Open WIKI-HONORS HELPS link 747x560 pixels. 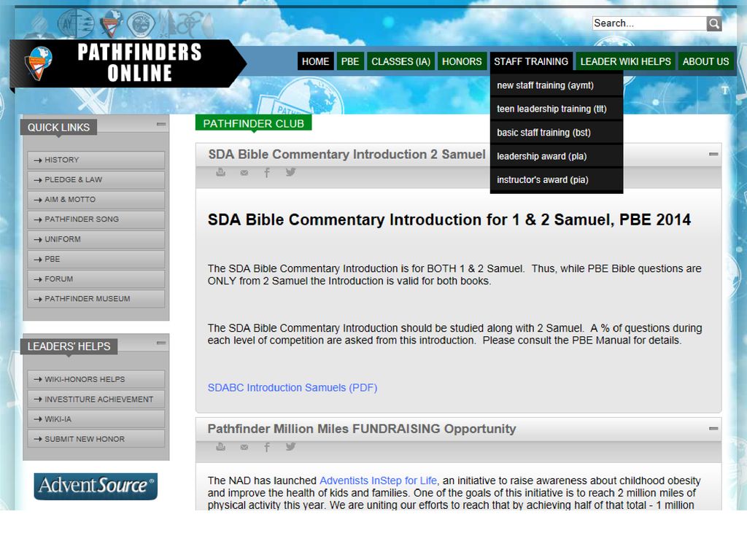96,379
